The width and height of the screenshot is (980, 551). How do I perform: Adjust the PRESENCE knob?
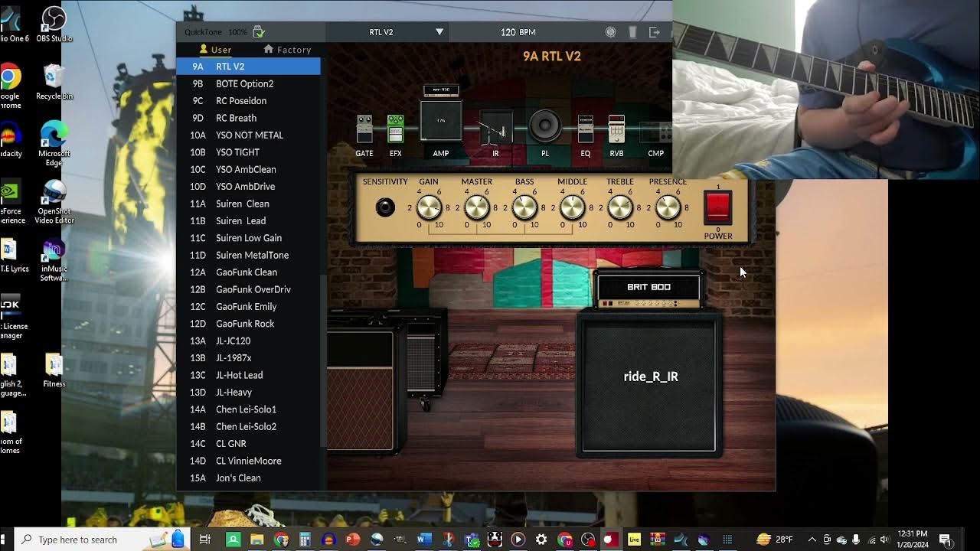click(x=668, y=207)
